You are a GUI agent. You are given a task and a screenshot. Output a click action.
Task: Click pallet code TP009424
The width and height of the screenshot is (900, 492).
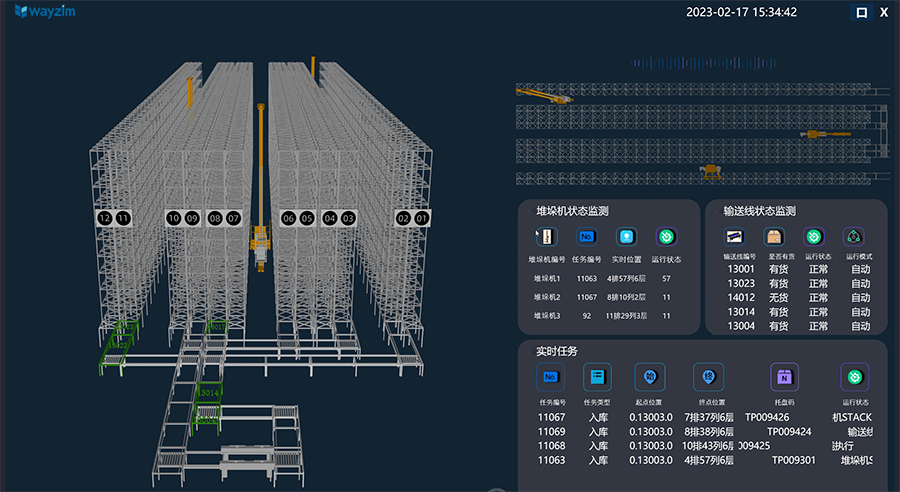[789, 432]
